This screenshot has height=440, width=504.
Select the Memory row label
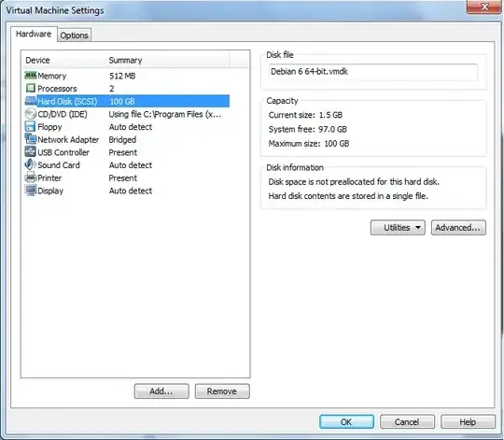(52, 76)
